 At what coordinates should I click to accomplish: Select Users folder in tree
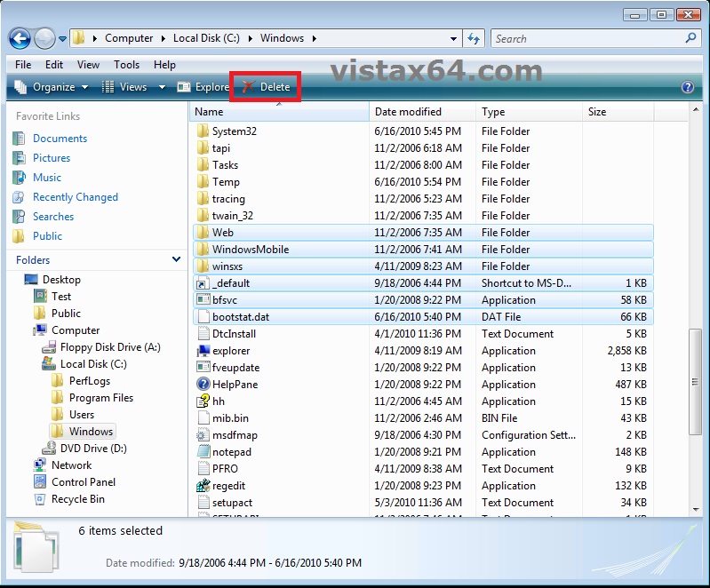[82, 415]
